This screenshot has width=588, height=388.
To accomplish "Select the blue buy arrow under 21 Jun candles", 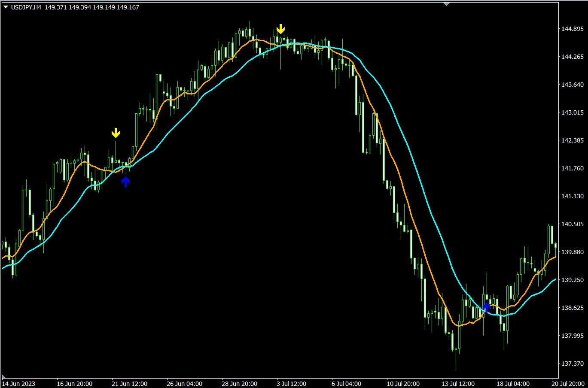I will [x=125, y=182].
